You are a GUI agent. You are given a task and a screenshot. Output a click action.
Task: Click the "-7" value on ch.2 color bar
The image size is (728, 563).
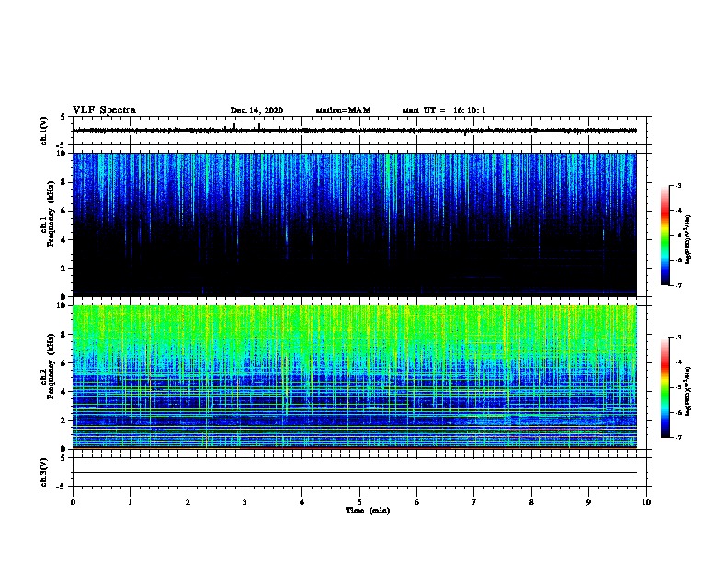pyautogui.click(x=678, y=437)
